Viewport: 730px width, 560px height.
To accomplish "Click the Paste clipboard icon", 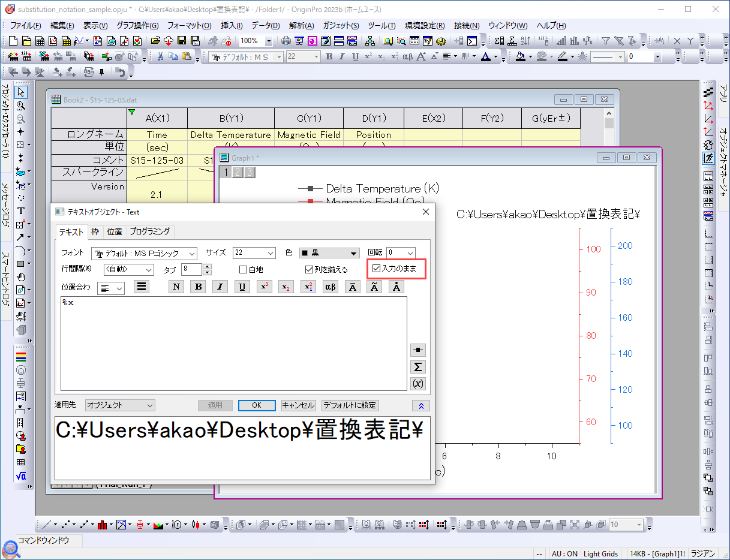I will [186, 56].
